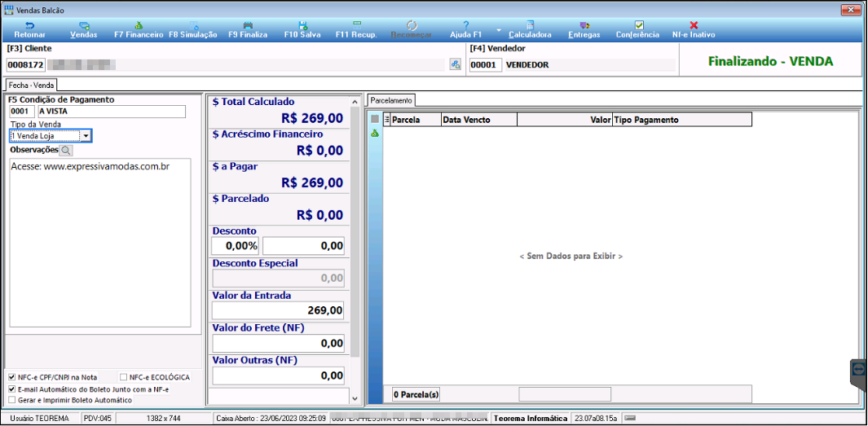Screen dimensions: 868x426
Task: Click the 0 Parcela(s) footer cell
Action: (x=416, y=394)
